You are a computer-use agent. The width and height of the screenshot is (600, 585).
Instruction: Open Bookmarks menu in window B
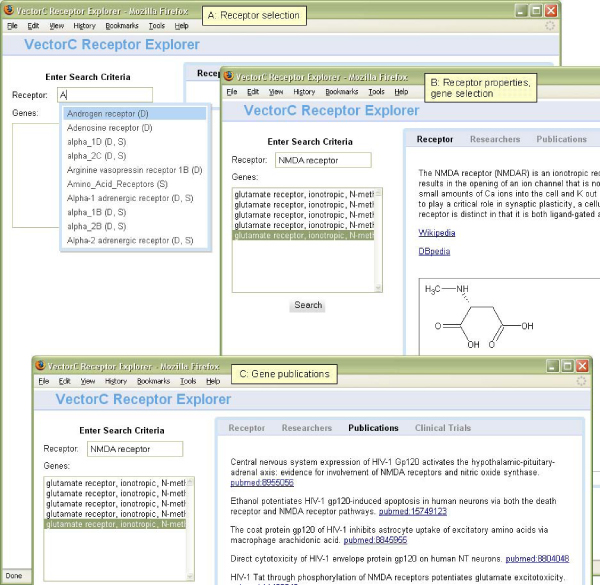pyautogui.click(x=342, y=92)
